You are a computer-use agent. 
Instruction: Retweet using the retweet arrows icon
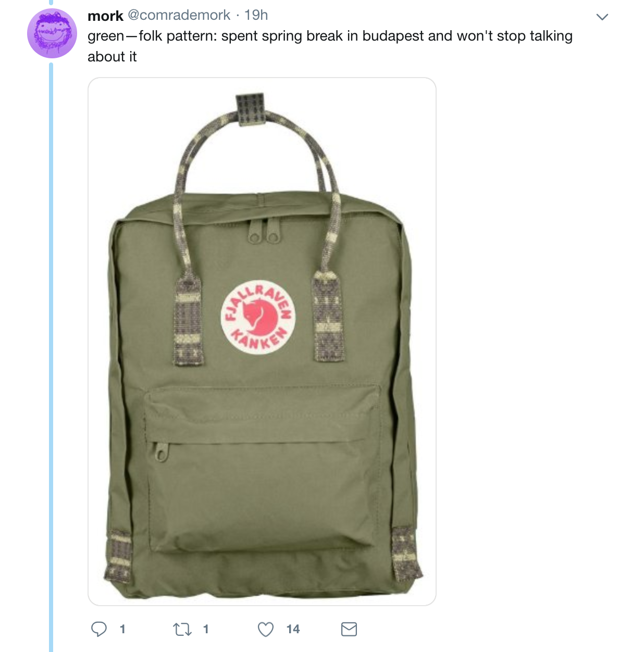[x=182, y=630]
